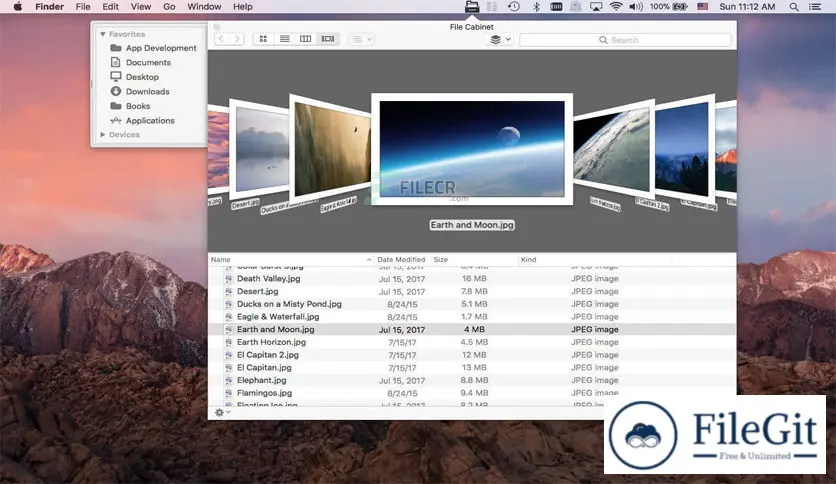The height and width of the screenshot is (484, 836).
Task: Open the Edit menu
Action: [x=110, y=6]
